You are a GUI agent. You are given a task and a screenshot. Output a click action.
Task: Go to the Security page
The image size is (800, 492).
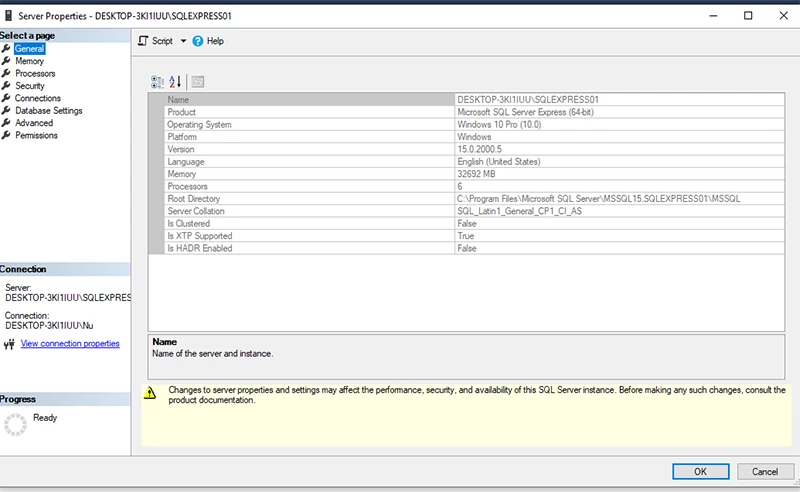pyautogui.click(x=30, y=86)
